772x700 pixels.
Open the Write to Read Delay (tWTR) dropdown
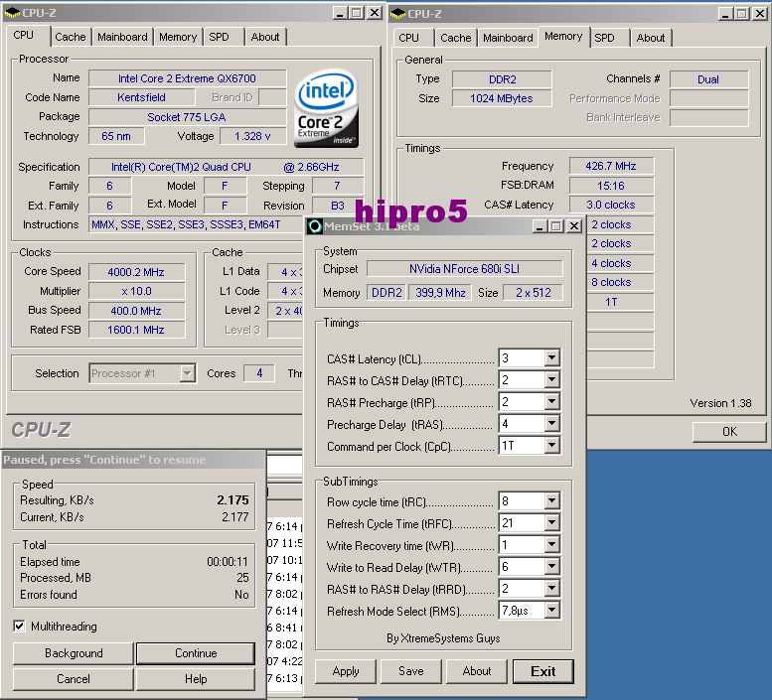pos(551,566)
